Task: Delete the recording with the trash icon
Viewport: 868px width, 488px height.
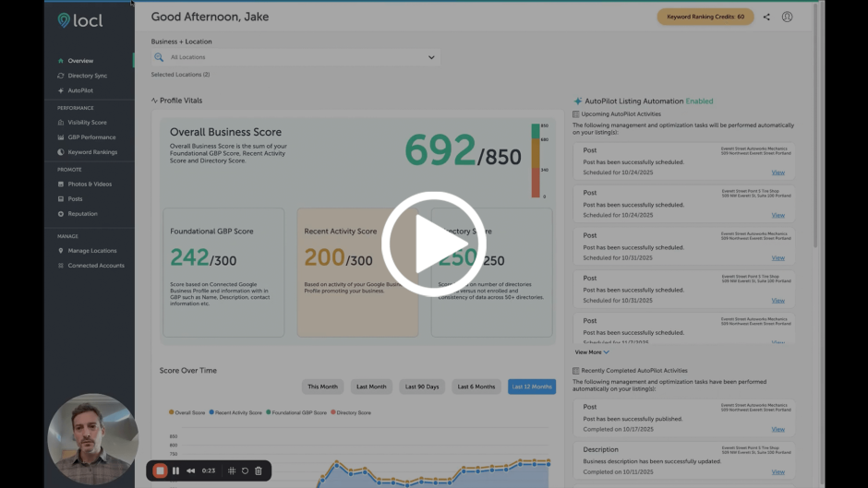Action: click(x=259, y=470)
